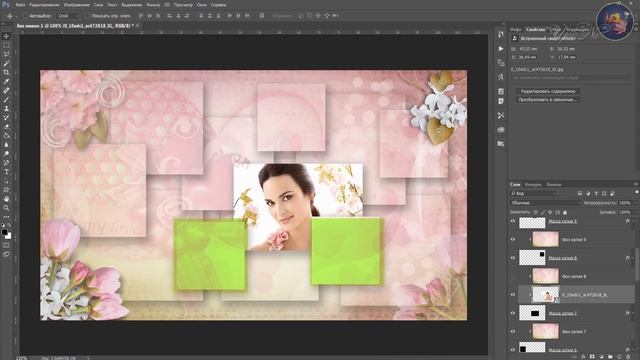Image resolution: width=640 pixels, height=360 pixels.
Task: Open the Layers panel options menu
Action: pos(636,184)
